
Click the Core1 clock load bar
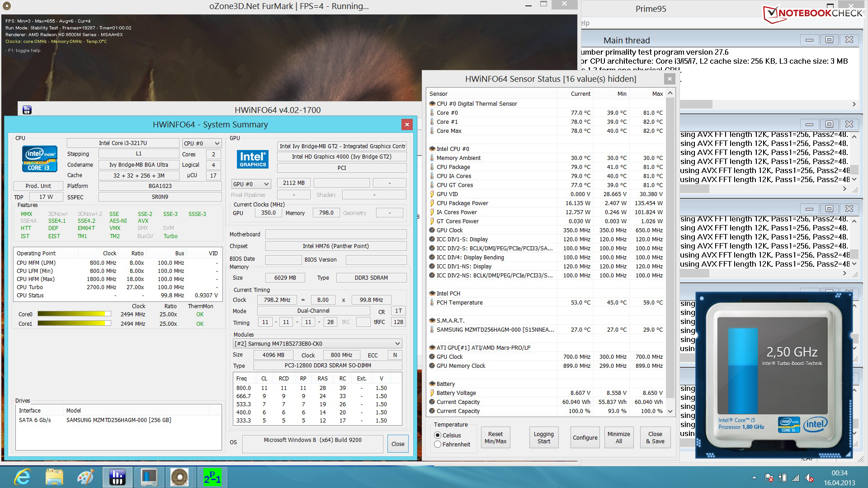[74, 323]
